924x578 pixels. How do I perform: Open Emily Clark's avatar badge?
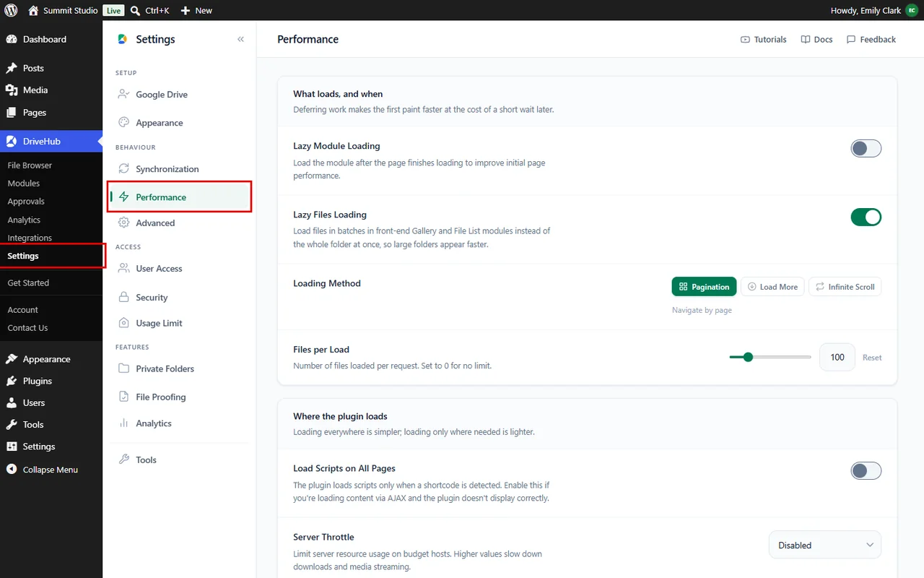click(x=912, y=11)
